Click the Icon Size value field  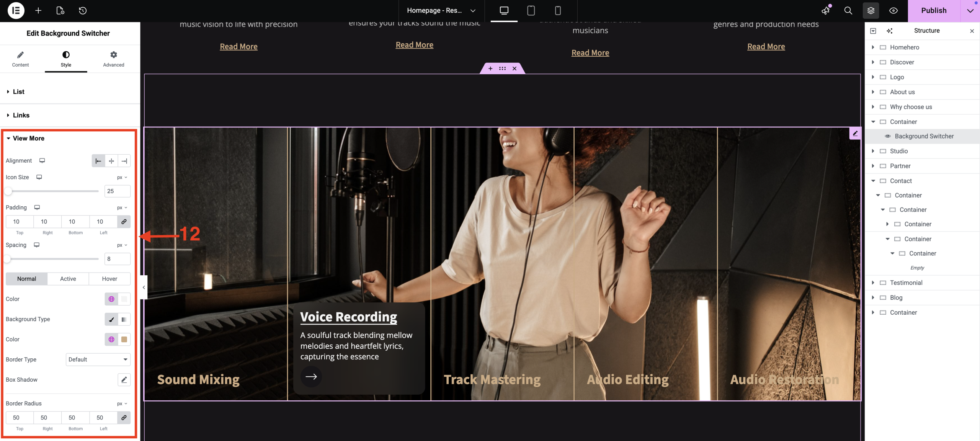coord(117,191)
